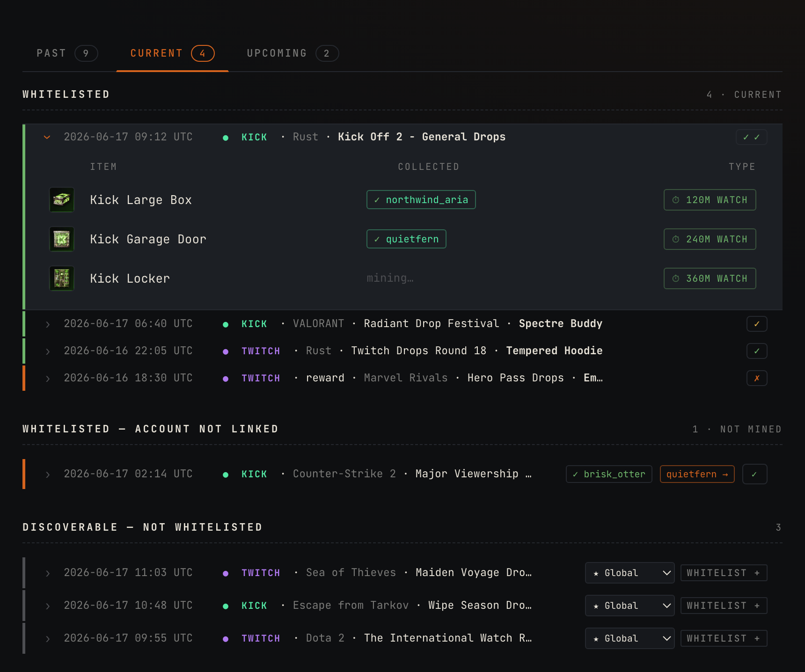Screen dimensions: 805x672
Task: Select the CURRENT tab
Action: [x=172, y=53]
